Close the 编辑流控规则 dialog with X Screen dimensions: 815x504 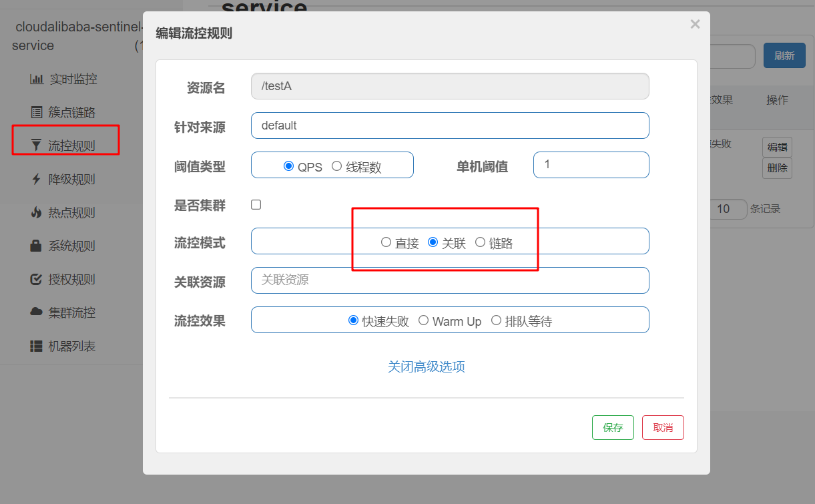(695, 25)
